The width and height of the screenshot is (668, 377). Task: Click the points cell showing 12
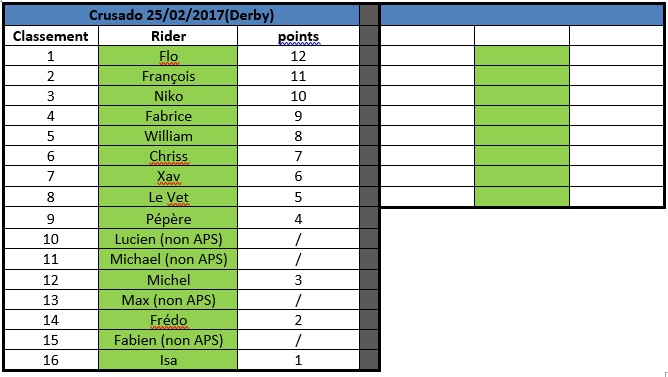[x=298, y=56]
